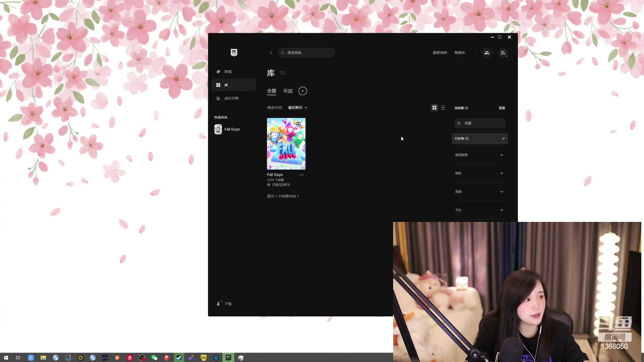This screenshot has height=362, width=644.
Task: Open Task View on the taskbar
Action: 18,358
